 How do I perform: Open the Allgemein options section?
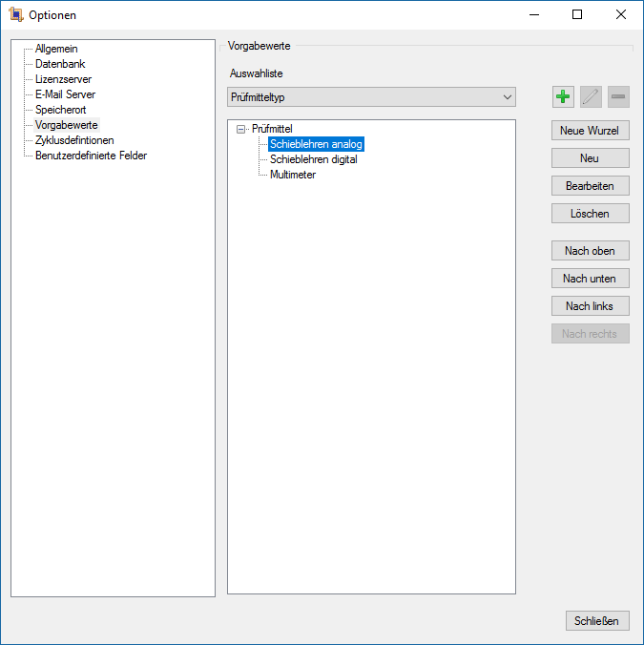point(56,49)
